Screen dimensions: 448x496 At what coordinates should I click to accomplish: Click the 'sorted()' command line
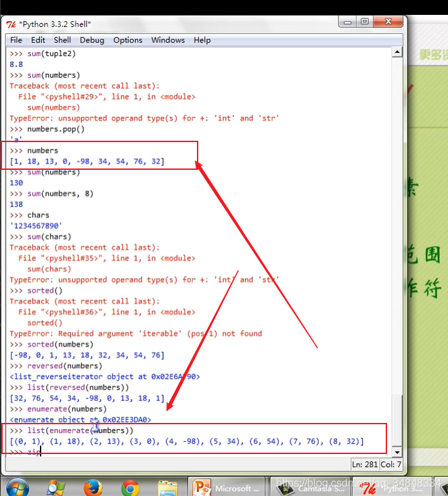click(36, 290)
